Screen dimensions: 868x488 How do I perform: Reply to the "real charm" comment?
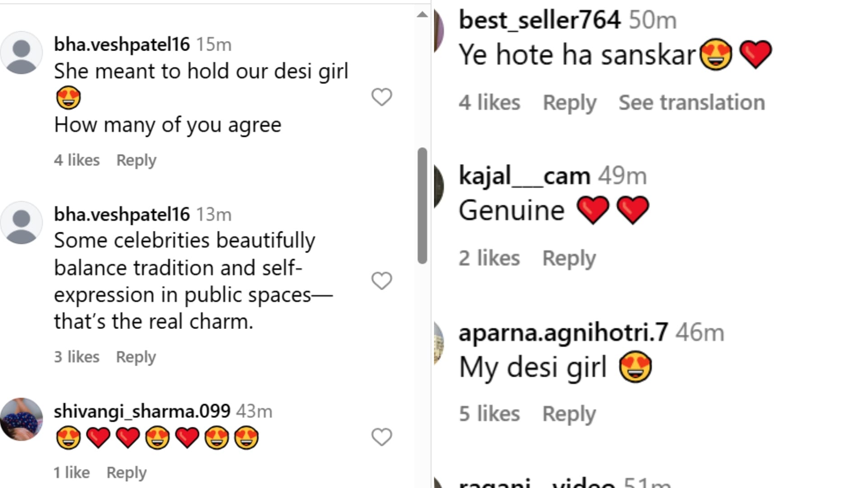tap(136, 357)
